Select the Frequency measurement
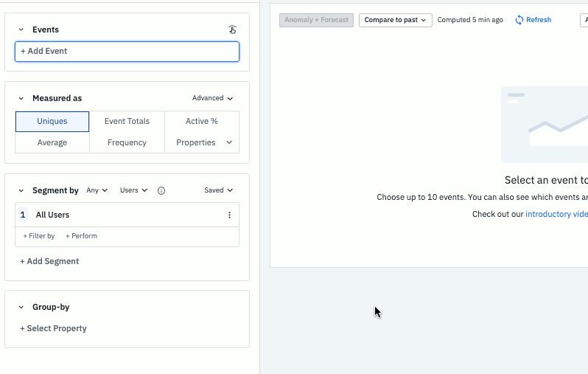 pos(127,142)
